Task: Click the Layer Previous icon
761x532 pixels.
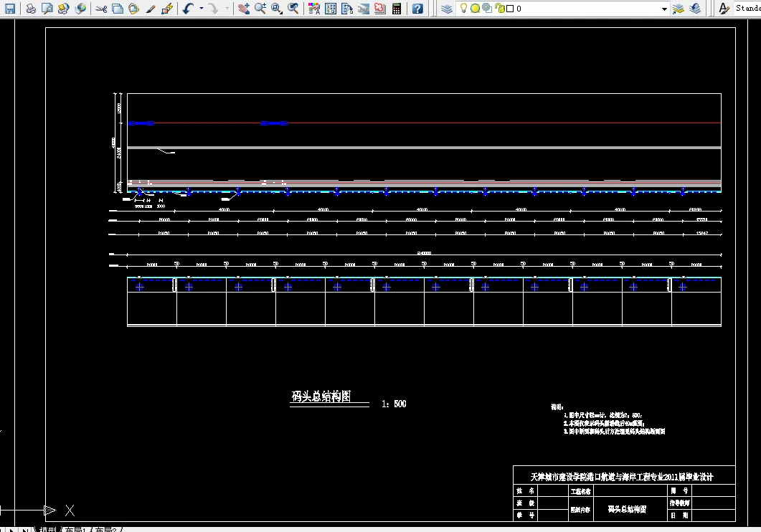Action: click(x=695, y=8)
